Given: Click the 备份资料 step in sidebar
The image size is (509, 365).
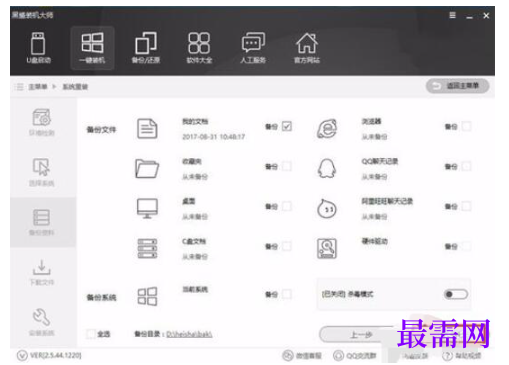Looking at the screenshot, I should (42, 222).
